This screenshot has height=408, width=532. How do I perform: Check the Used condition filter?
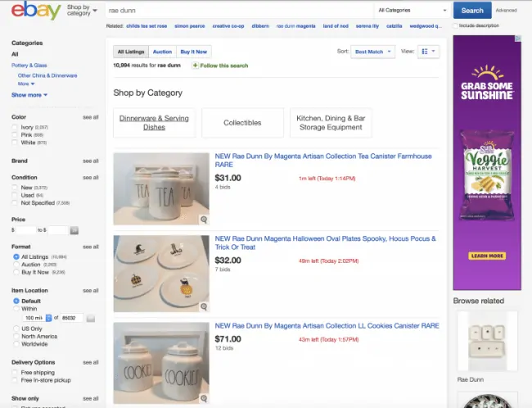(15, 195)
